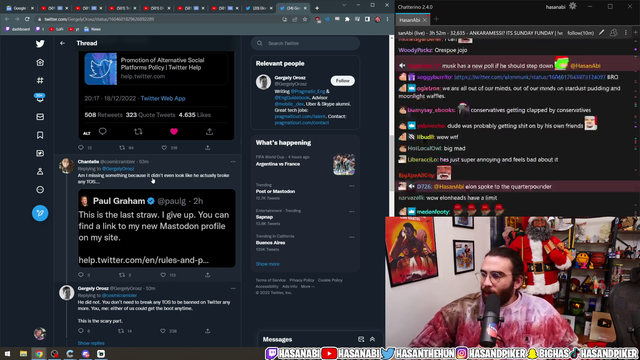This screenshot has height=360, width=640.
Task: Open Chatterino viewer list icon
Action: [613, 33]
